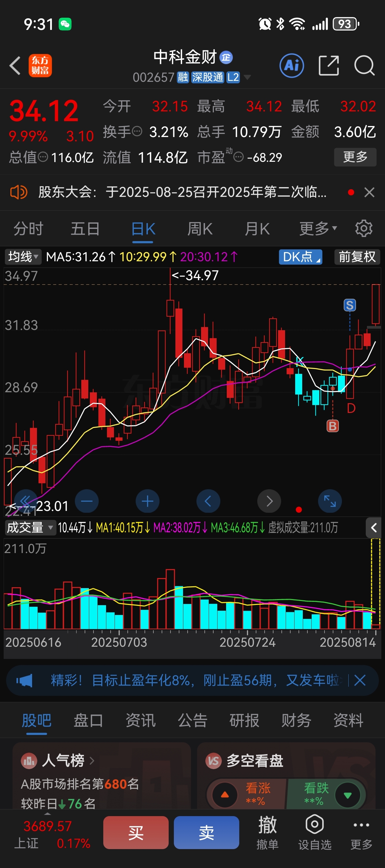Image resolution: width=385 pixels, height=868 pixels.
Task: Tap the share icon in header
Action: (x=329, y=65)
